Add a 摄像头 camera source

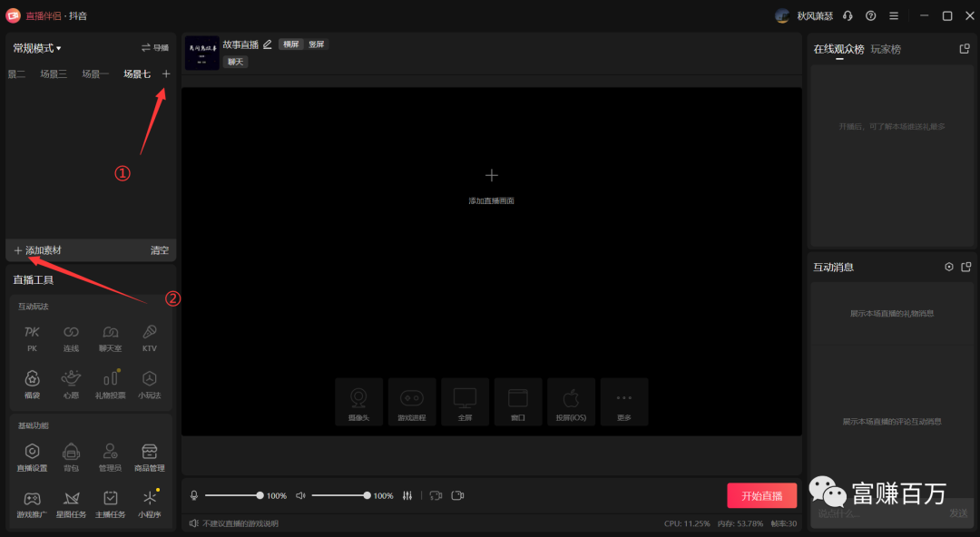[x=358, y=402]
